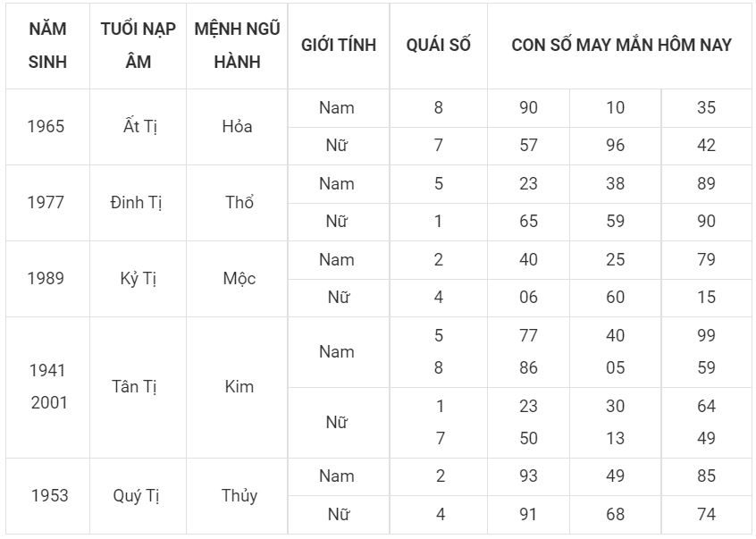Click CON SỐ MAY MẮN HÔM NAY header

pos(621,46)
